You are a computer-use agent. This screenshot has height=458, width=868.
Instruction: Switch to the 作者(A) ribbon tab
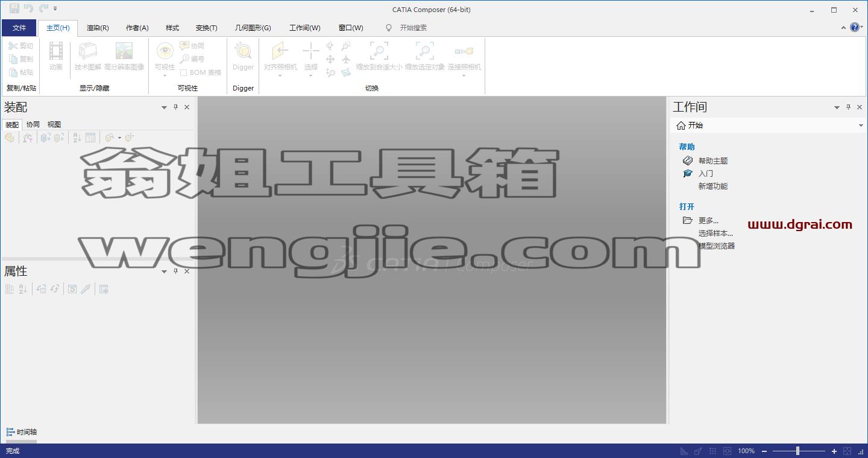(137, 28)
